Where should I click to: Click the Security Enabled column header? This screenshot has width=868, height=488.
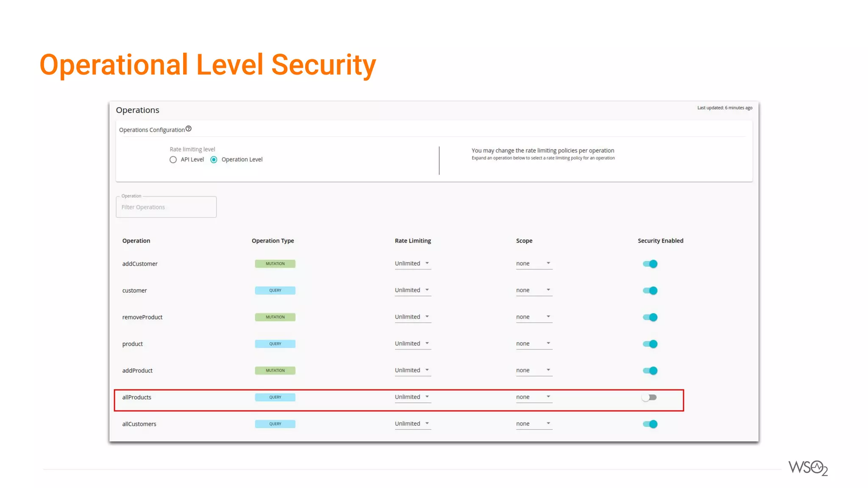click(660, 241)
